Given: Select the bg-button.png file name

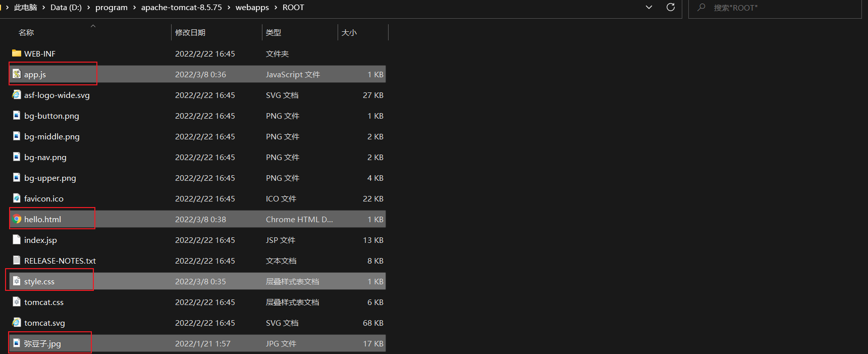Looking at the screenshot, I should tap(51, 116).
